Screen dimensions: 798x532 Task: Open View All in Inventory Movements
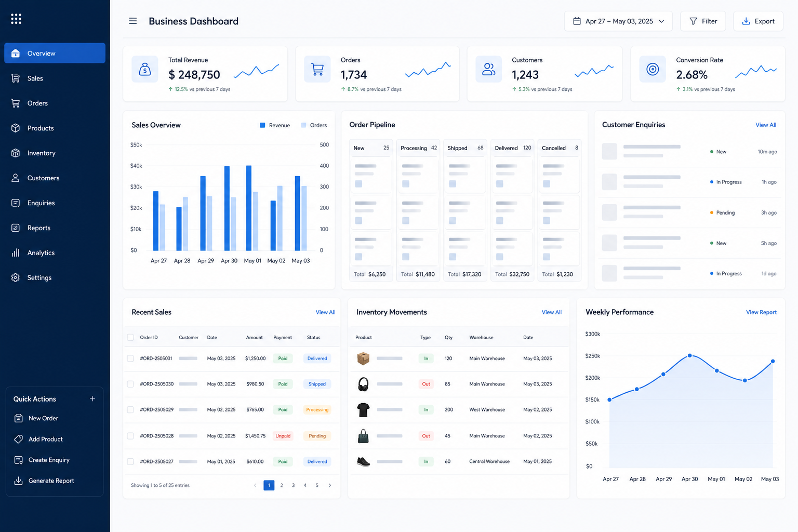[x=551, y=312]
